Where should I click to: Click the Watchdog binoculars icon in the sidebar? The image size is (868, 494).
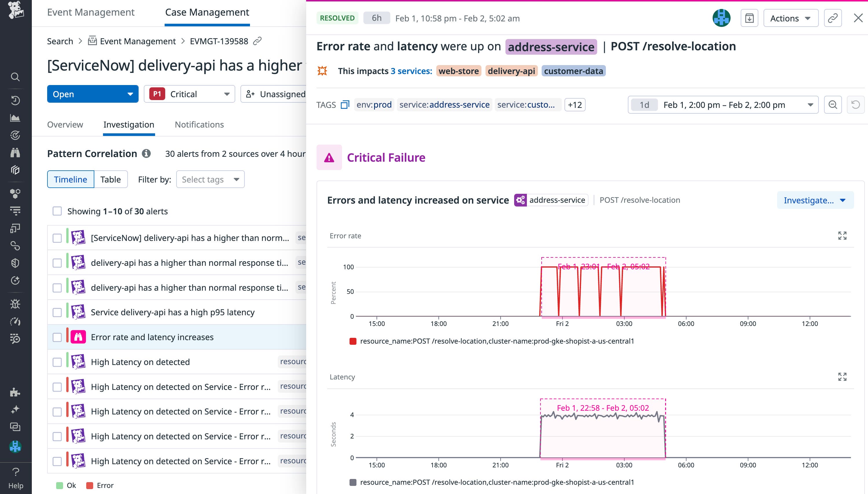[x=16, y=153]
